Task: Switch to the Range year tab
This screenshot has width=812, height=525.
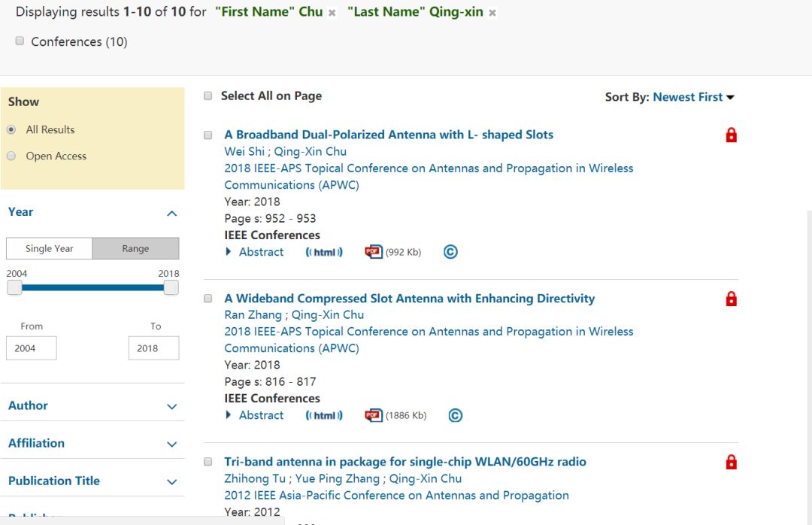Action: [135, 248]
